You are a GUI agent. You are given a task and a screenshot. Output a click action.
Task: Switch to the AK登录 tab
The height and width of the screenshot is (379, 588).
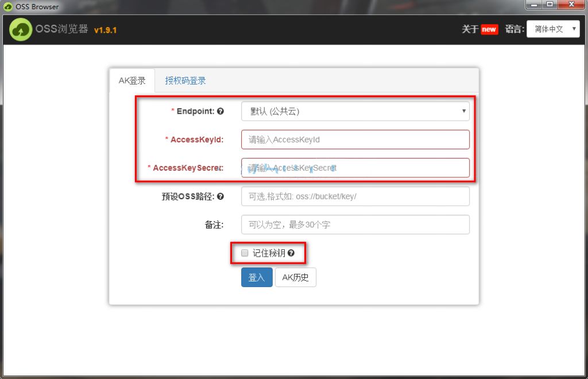[132, 80]
